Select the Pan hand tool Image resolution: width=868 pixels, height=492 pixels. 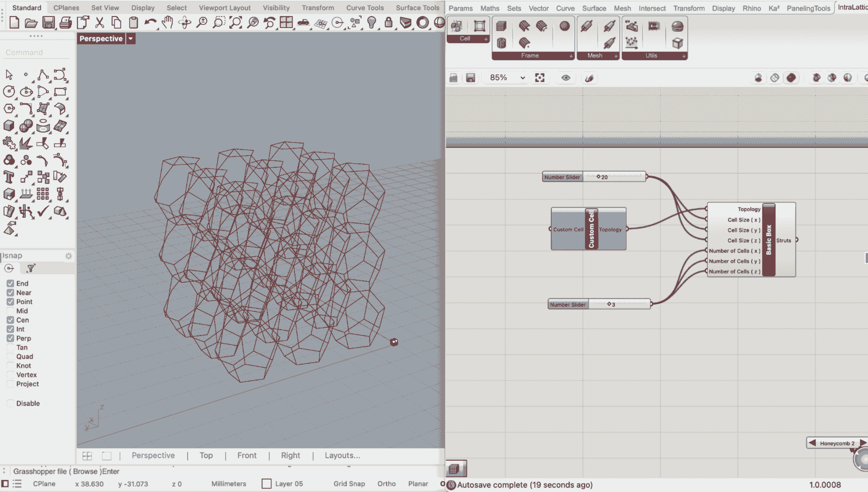167,23
